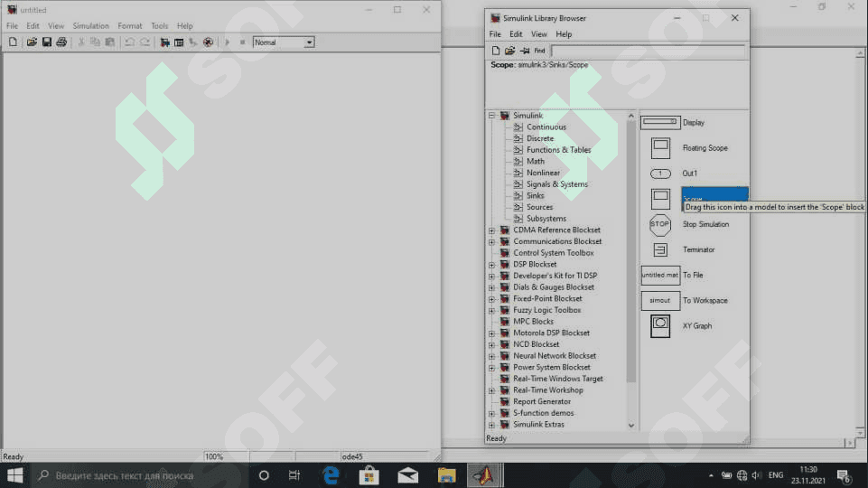
Task: Open the Tools menu
Action: pos(160,25)
